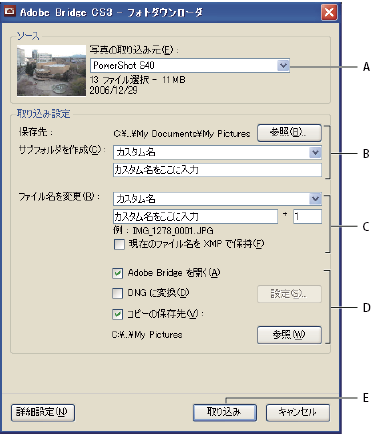
Task: Click the subfolder custom name input field
Action: pyautogui.click(x=217, y=170)
